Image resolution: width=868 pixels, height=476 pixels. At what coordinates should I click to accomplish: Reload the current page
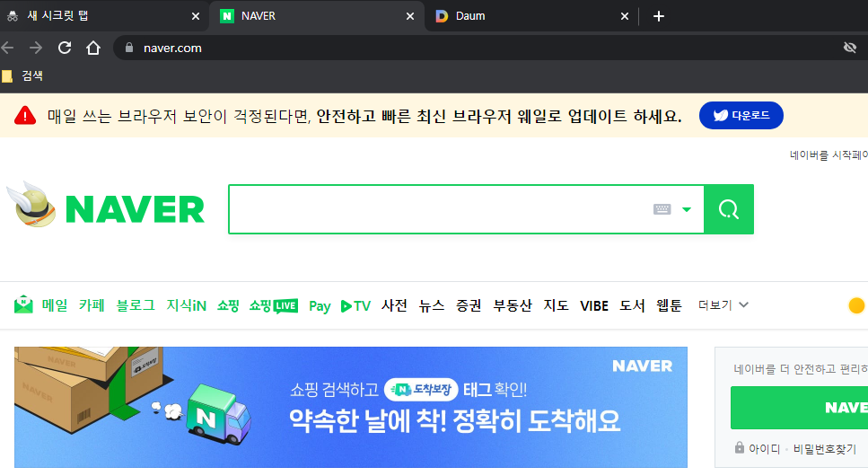[65, 48]
